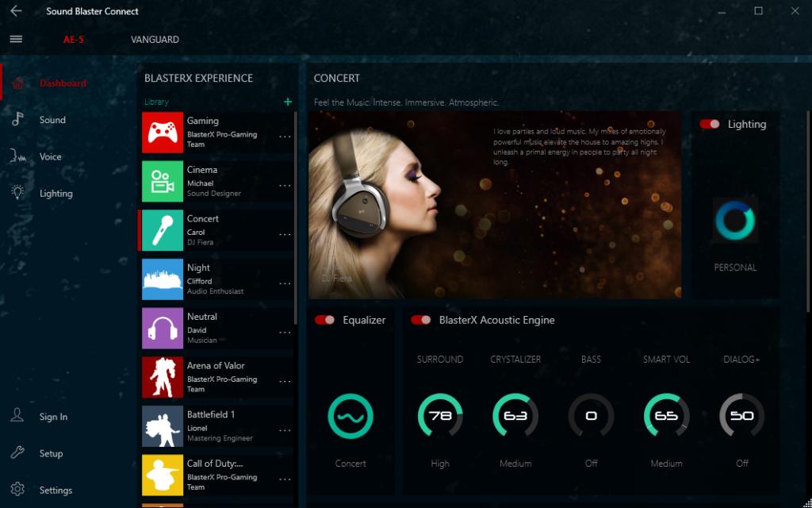Click the Sound music note icon

click(17, 119)
